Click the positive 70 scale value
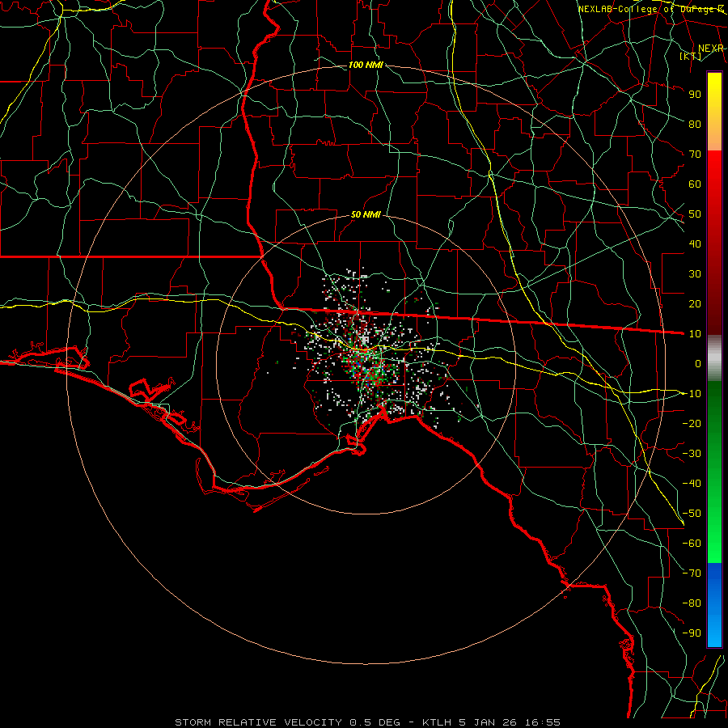 click(695, 154)
